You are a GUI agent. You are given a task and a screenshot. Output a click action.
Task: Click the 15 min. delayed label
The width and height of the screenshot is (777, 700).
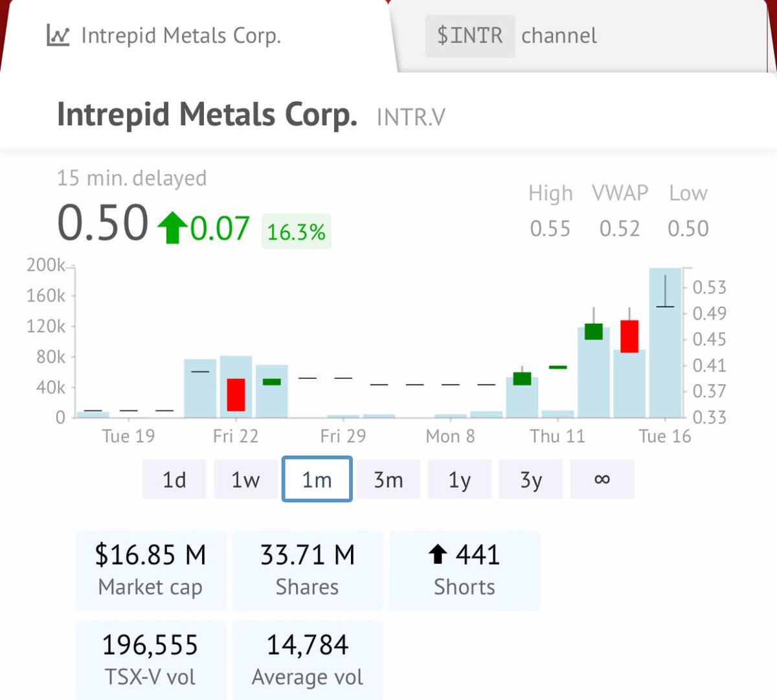click(x=130, y=178)
